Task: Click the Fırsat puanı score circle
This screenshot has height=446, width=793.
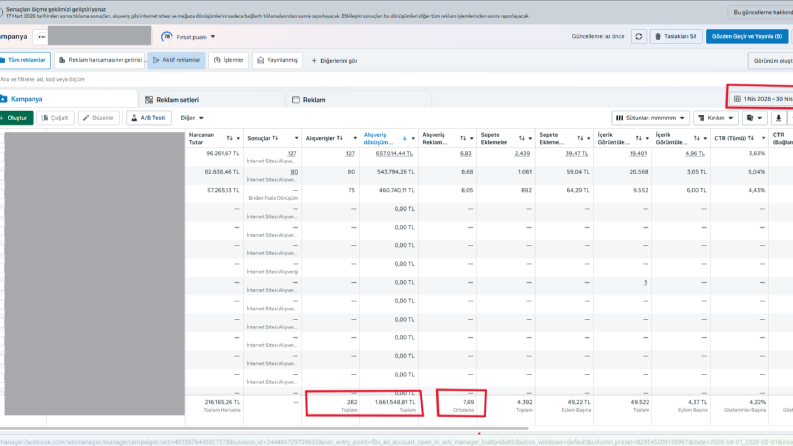Action: 166,36
